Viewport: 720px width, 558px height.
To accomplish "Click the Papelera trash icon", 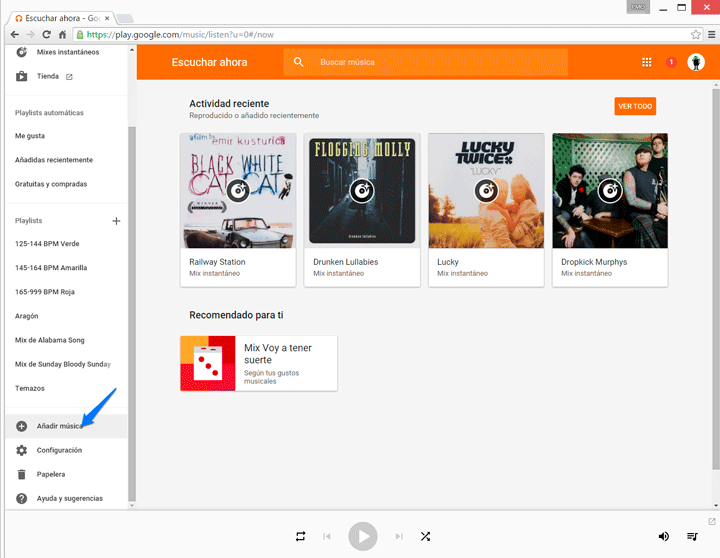I will pos(22,474).
